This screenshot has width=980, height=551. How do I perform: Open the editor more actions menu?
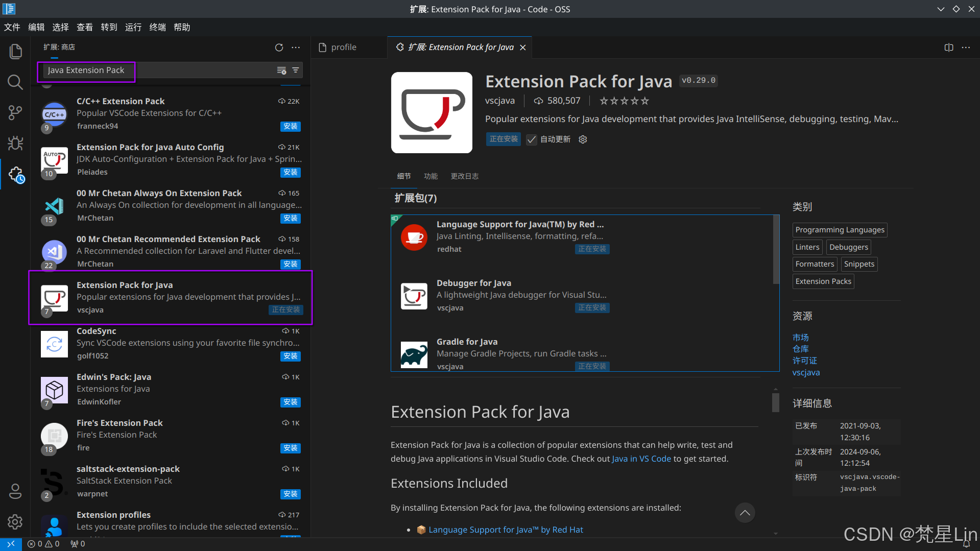pyautogui.click(x=966, y=47)
